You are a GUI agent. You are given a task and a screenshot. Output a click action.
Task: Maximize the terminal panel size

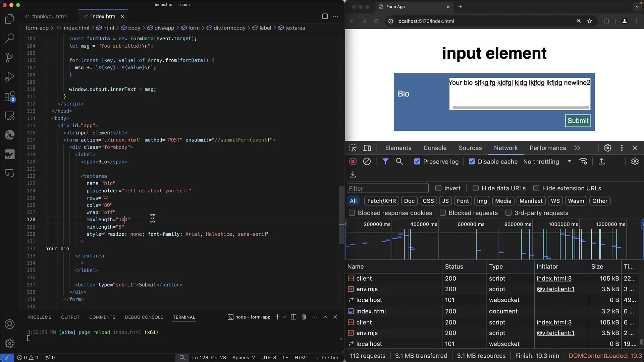(x=325, y=317)
